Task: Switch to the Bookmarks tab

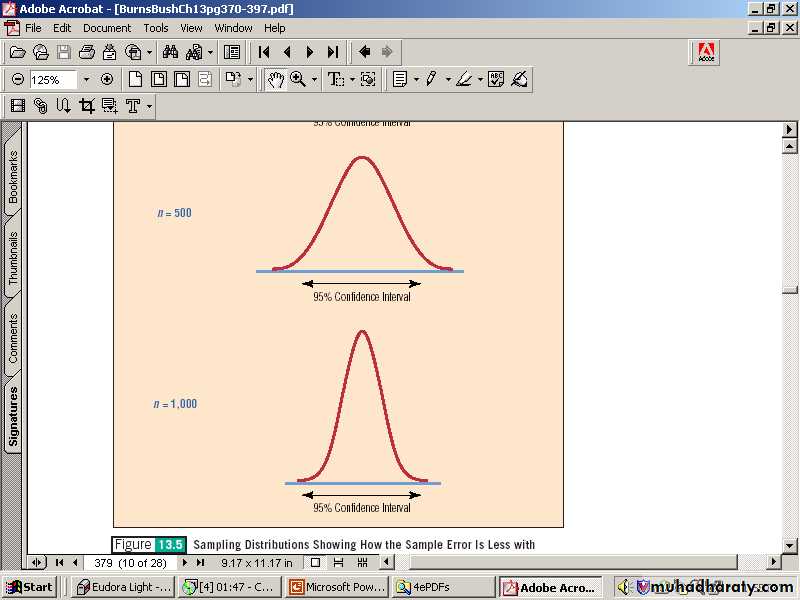Action: (x=13, y=178)
